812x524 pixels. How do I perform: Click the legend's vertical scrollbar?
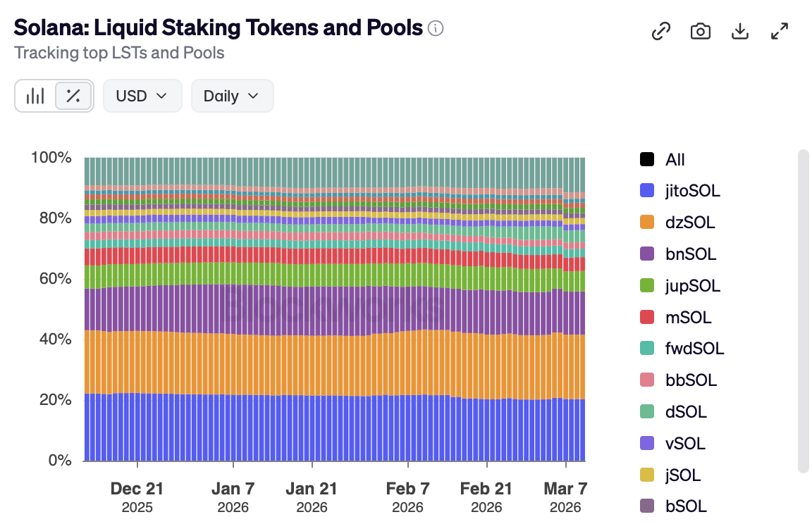803,310
